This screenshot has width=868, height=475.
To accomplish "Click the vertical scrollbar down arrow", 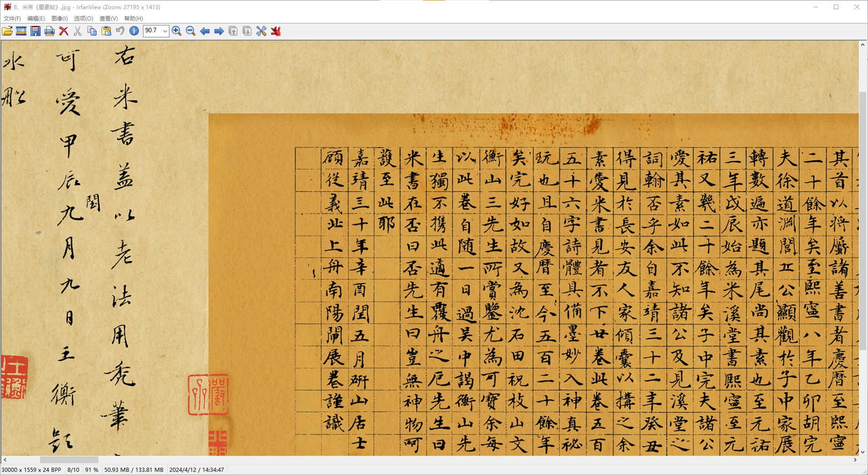I will (863, 452).
